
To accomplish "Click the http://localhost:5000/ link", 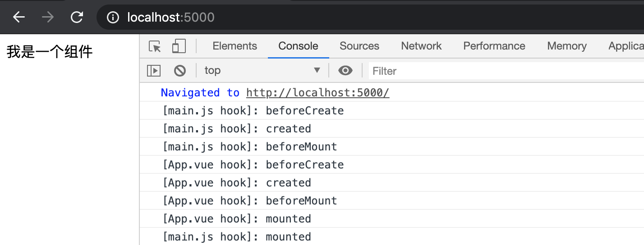I will [317, 93].
